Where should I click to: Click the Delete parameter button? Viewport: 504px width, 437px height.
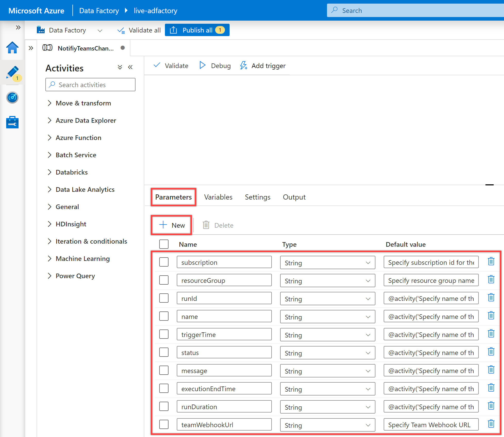coord(219,225)
